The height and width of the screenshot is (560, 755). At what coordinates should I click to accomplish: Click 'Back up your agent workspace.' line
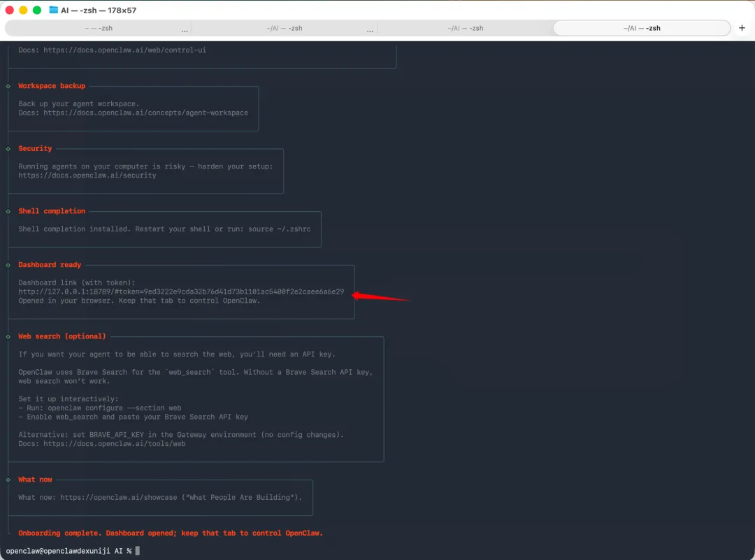(78, 103)
